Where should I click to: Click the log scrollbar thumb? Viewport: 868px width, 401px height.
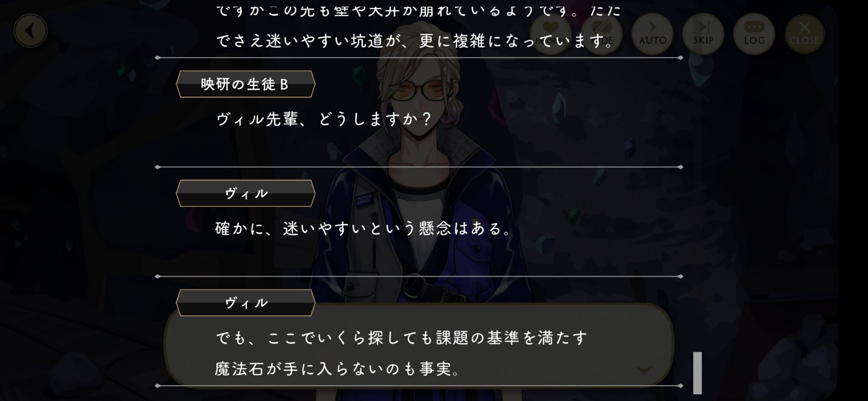[x=697, y=373]
